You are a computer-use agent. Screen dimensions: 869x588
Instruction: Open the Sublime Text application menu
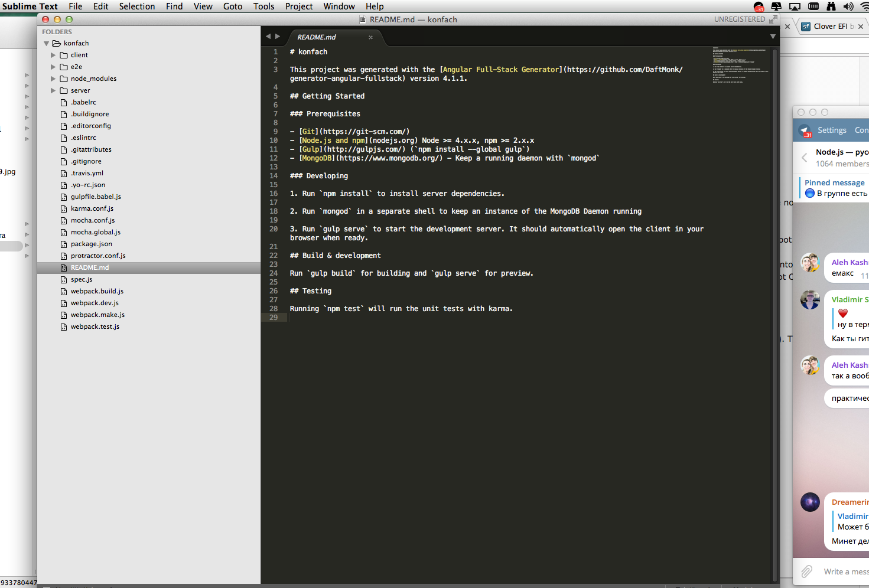coord(30,6)
